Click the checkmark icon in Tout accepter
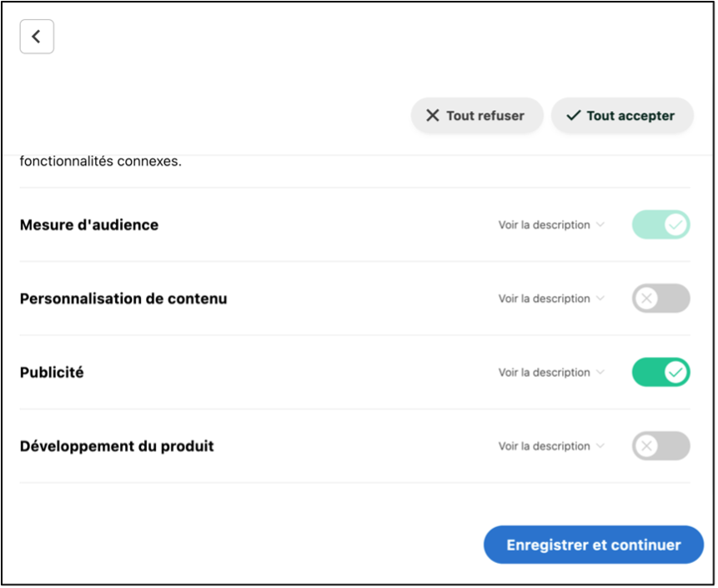 (573, 116)
